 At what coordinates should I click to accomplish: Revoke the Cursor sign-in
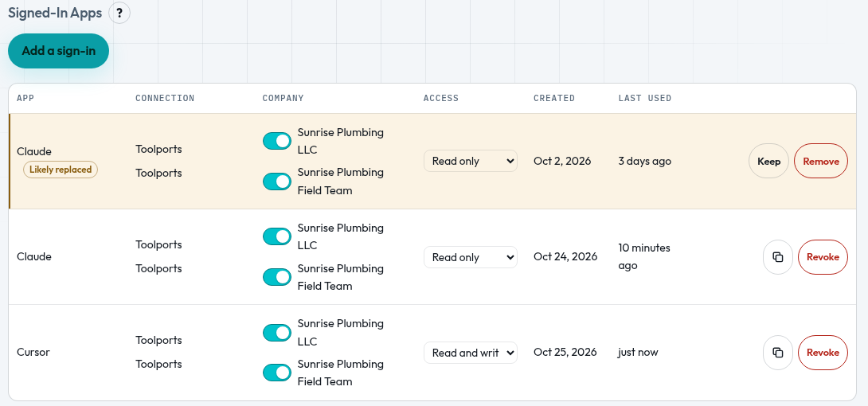click(823, 353)
